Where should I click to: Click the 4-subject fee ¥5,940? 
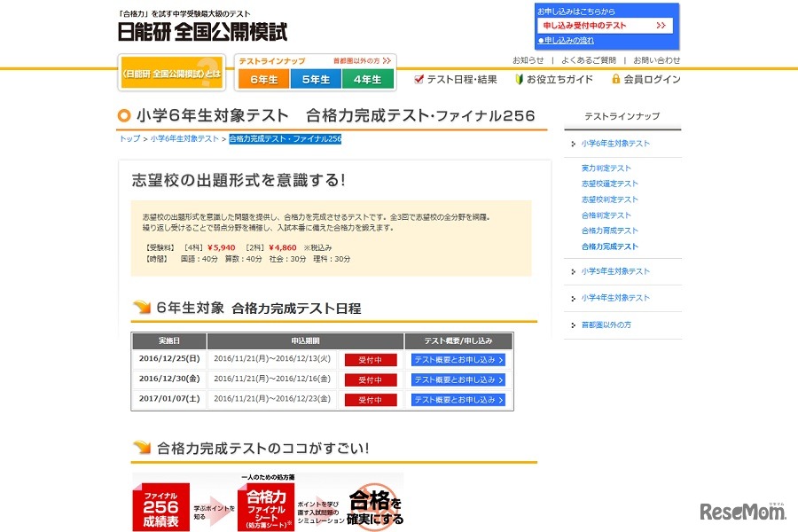[222, 248]
